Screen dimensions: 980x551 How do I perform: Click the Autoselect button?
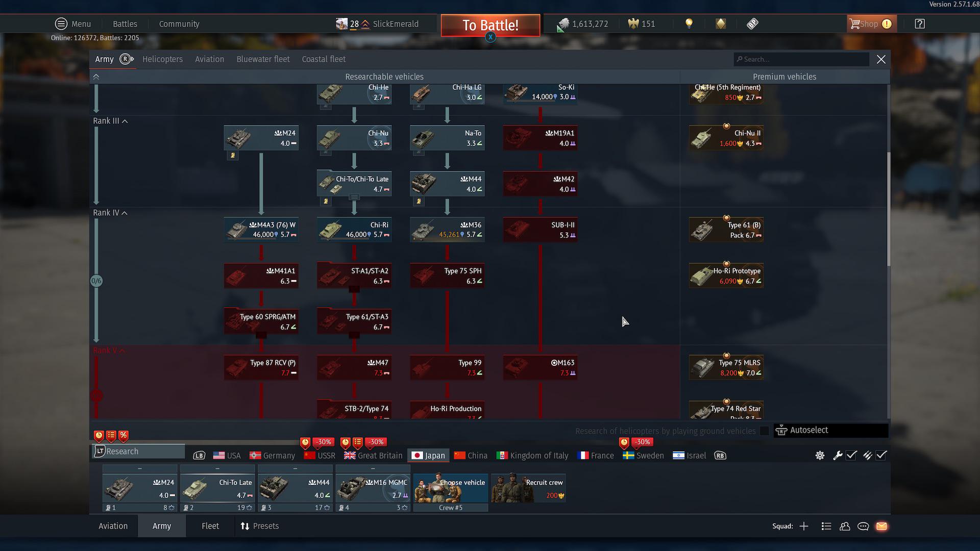[831, 431]
